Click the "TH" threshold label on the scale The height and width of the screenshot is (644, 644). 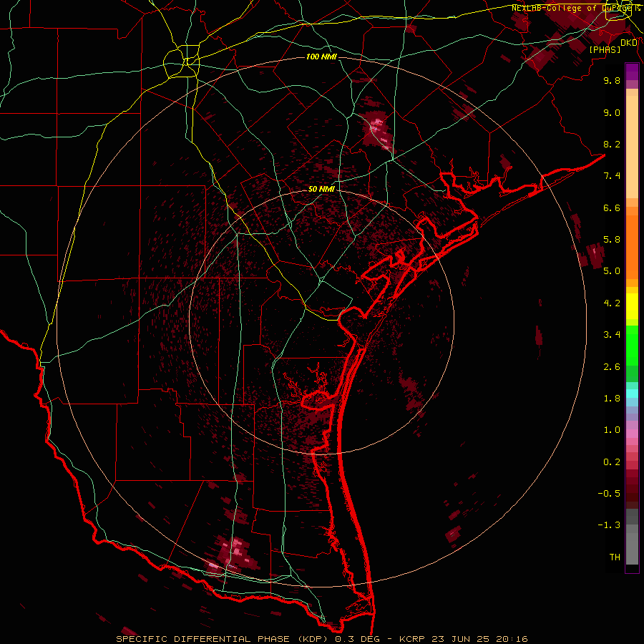click(x=615, y=557)
